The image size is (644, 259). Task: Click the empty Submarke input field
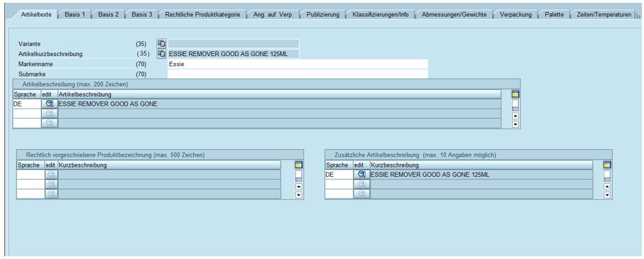[x=298, y=74]
